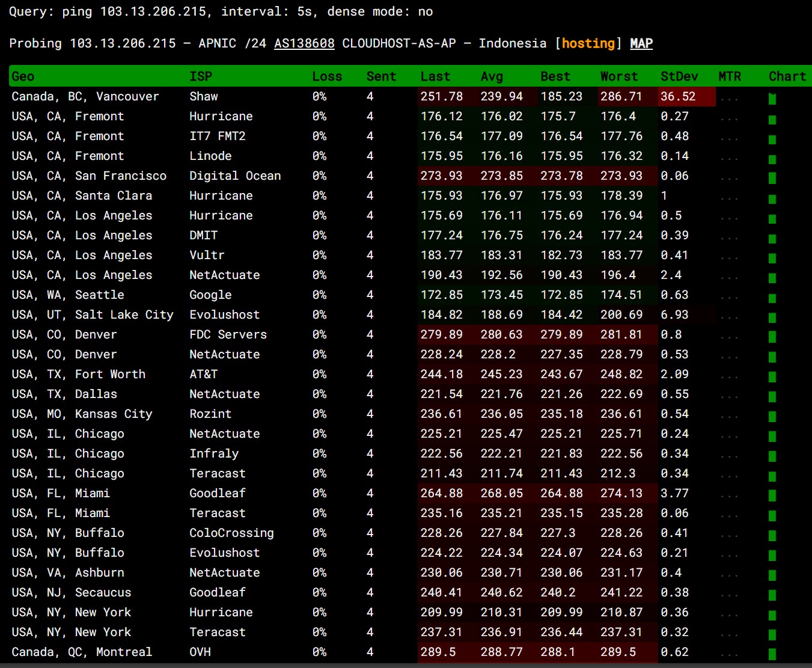Click the StDev value 36.52
Screen dimensions: 812x668
pyautogui.click(x=678, y=97)
